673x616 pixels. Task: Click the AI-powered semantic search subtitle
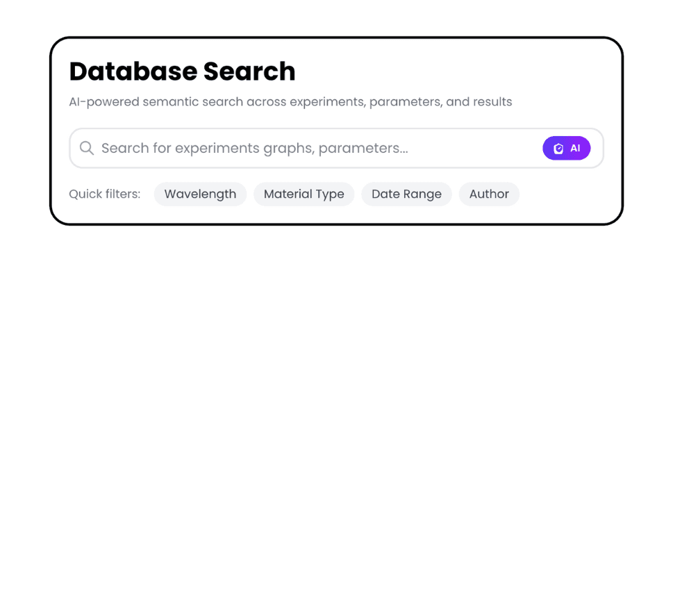290,102
